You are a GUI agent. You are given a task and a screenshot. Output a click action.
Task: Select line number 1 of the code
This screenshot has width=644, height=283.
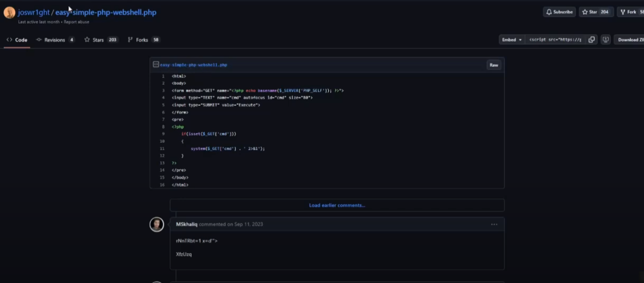163,76
